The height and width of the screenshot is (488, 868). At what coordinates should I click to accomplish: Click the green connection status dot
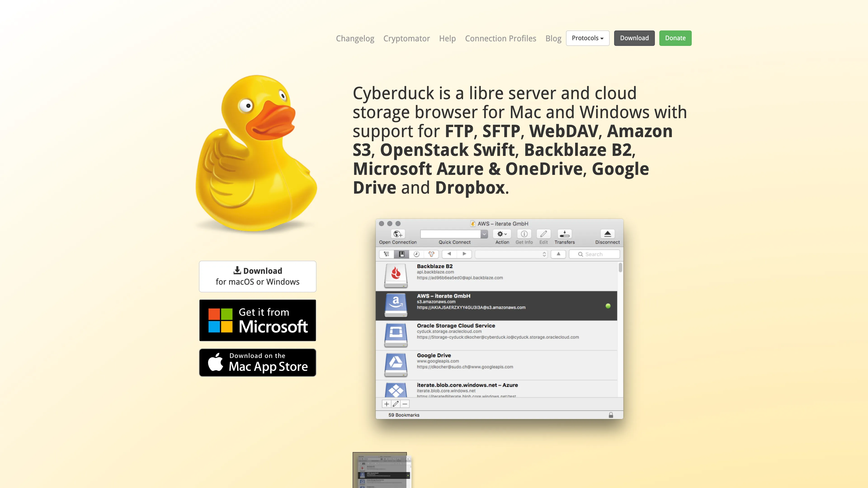[x=608, y=306]
